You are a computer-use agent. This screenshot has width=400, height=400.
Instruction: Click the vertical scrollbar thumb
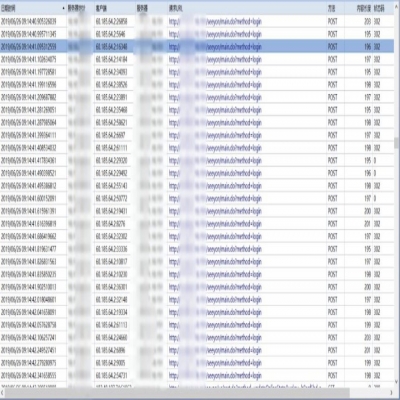[x=397, y=143]
